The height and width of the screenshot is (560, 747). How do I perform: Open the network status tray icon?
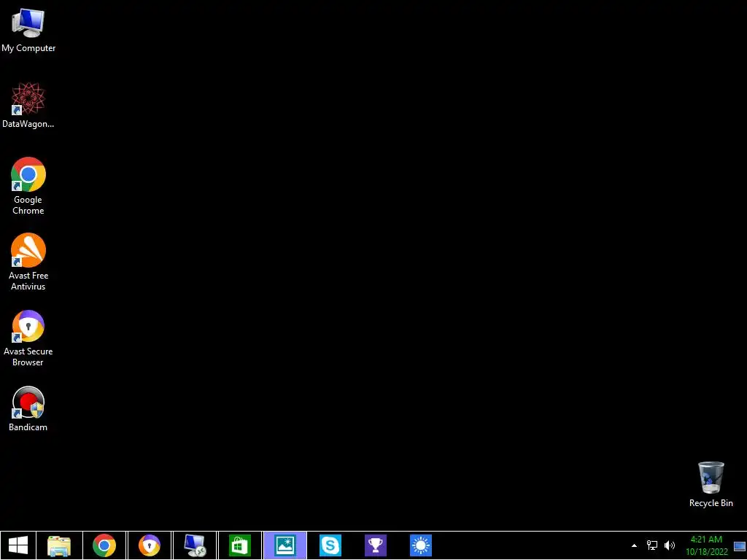click(651, 545)
